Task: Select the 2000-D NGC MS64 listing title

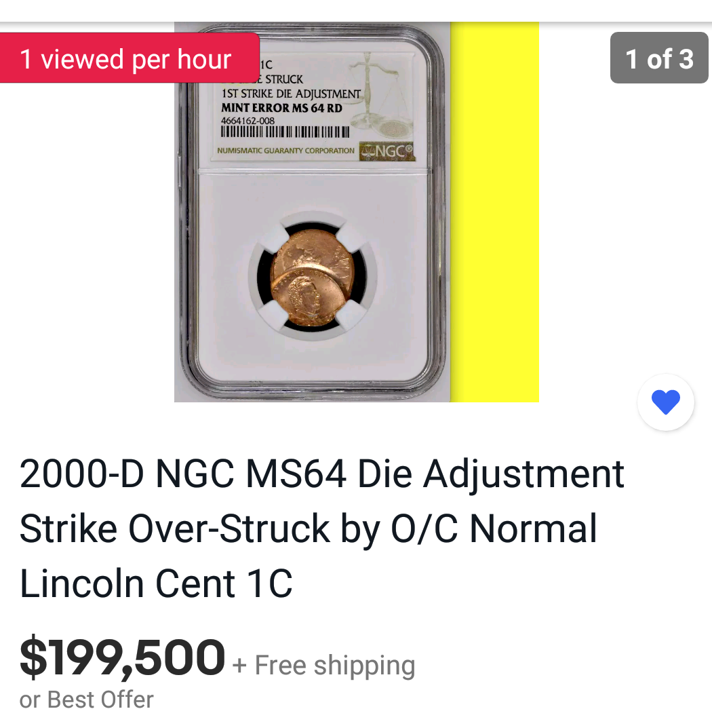Action: (x=321, y=529)
